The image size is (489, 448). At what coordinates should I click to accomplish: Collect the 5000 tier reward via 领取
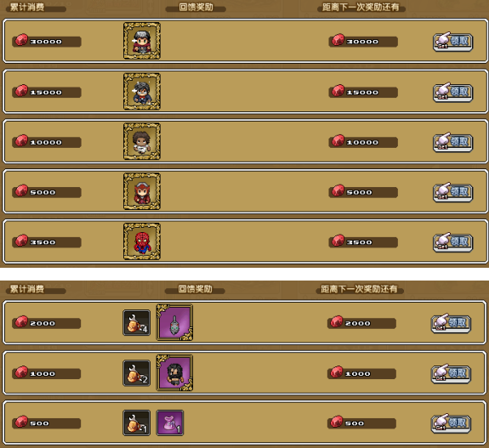click(452, 192)
